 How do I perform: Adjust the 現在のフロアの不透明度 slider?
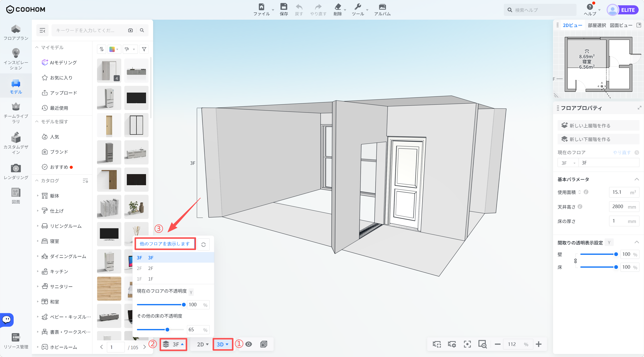(x=160, y=305)
